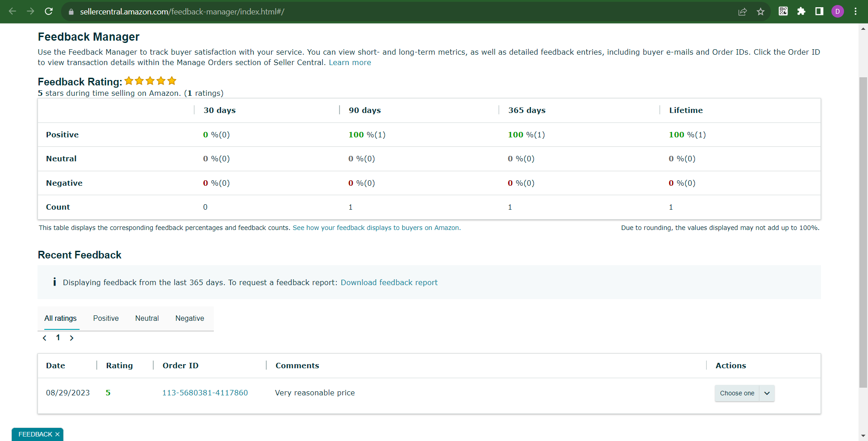This screenshot has height=441, width=868.
Task: Click the 30 days column header
Action: (220, 110)
